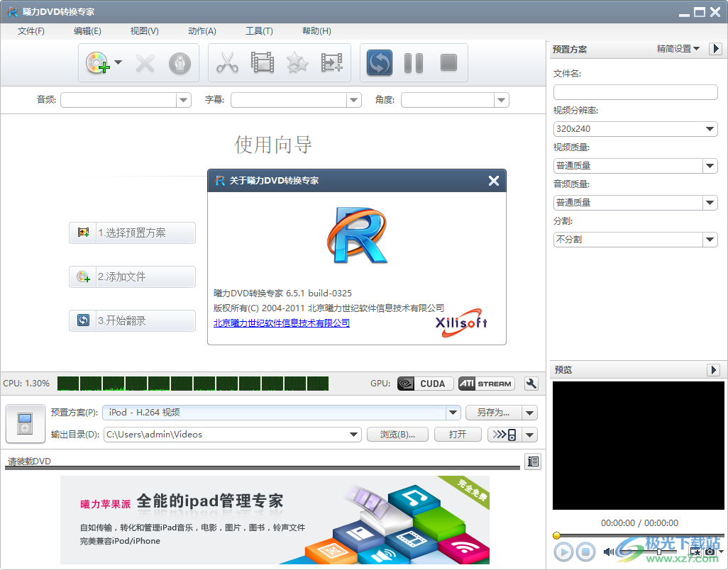Screen dimensions: 728x570
Task: Click the preview play button
Action: tap(563, 552)
